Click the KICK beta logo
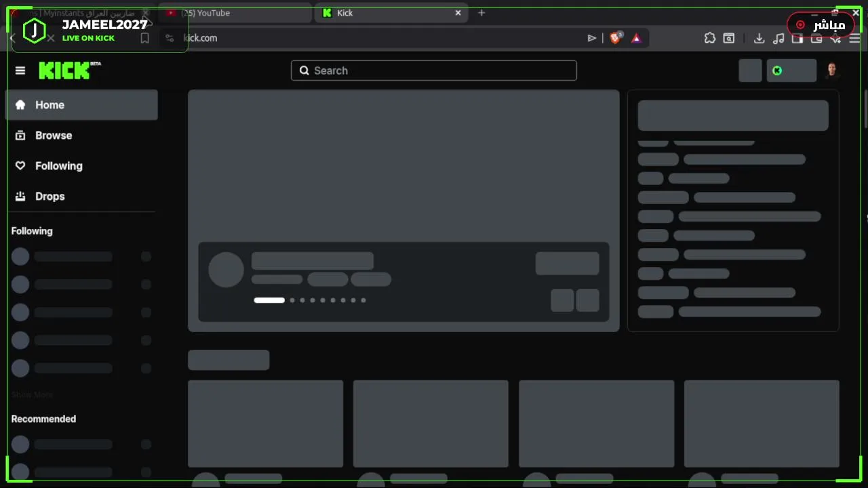The image size is (868, 488). point(70,70)
